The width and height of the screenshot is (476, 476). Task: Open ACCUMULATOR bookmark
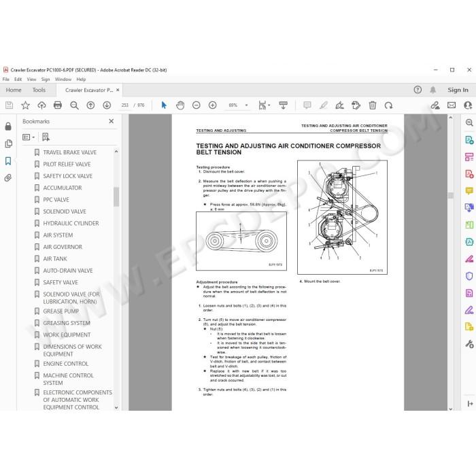(63, 188)
